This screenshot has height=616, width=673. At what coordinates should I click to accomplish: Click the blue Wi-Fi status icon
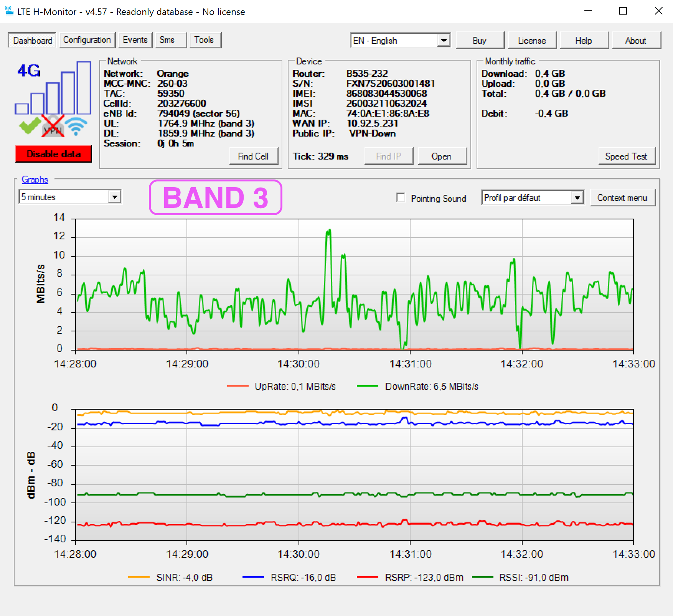tap(76, 126)
